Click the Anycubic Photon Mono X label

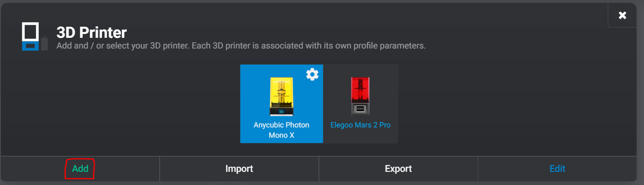(281, 129)
